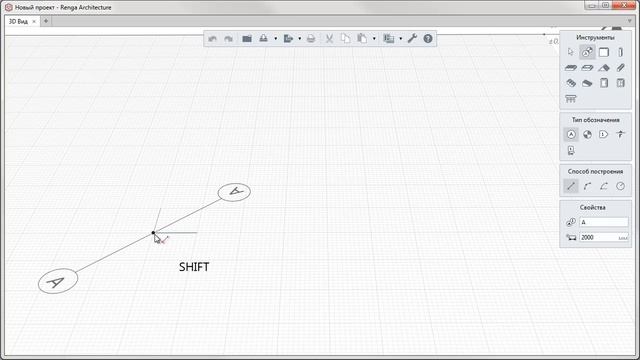Use first arc construction method
The width and height of the screenshot is (640, 360).
tap(587, 187)
